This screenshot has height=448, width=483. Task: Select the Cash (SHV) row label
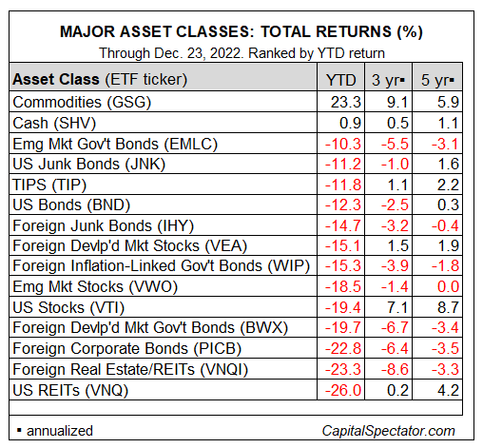[x=54, y=123]
